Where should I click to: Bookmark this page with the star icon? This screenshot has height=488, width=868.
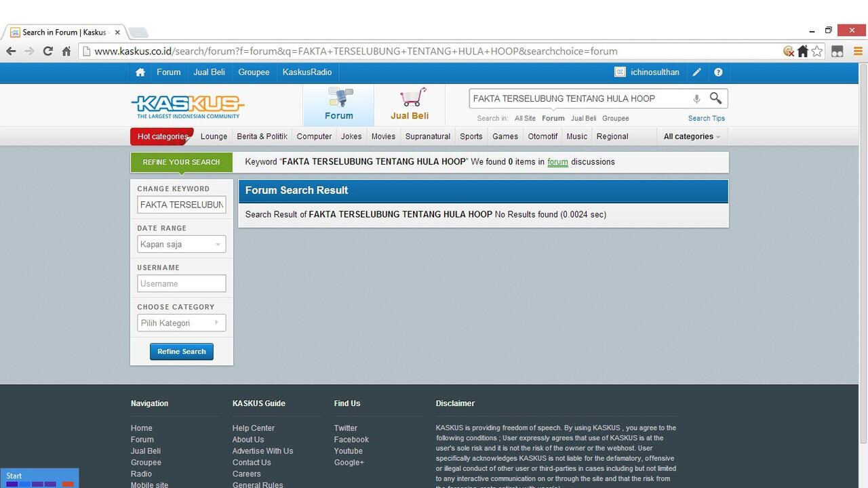point(817,51)
